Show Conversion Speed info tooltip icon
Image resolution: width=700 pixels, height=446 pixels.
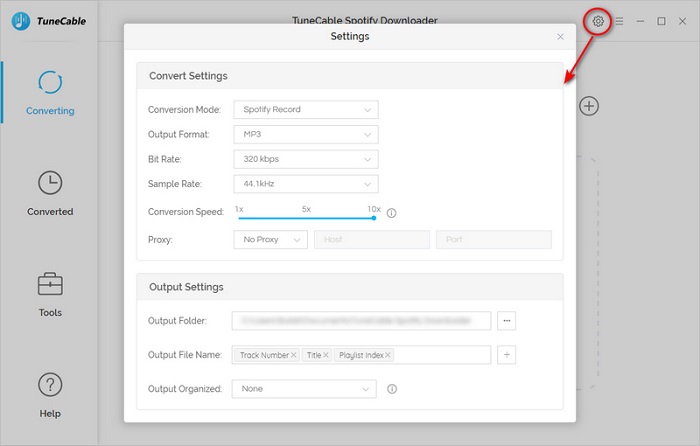pos(392,213)
